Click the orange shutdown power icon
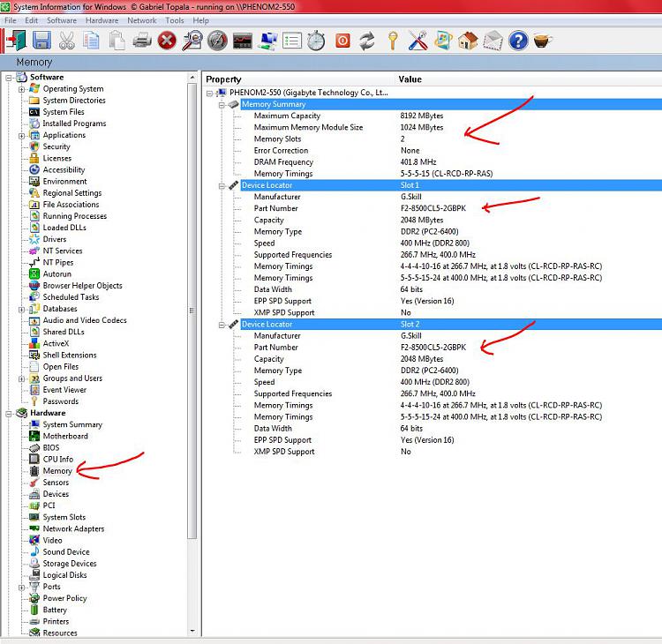The height and width of the screenshot is (644, 662). 342,41
